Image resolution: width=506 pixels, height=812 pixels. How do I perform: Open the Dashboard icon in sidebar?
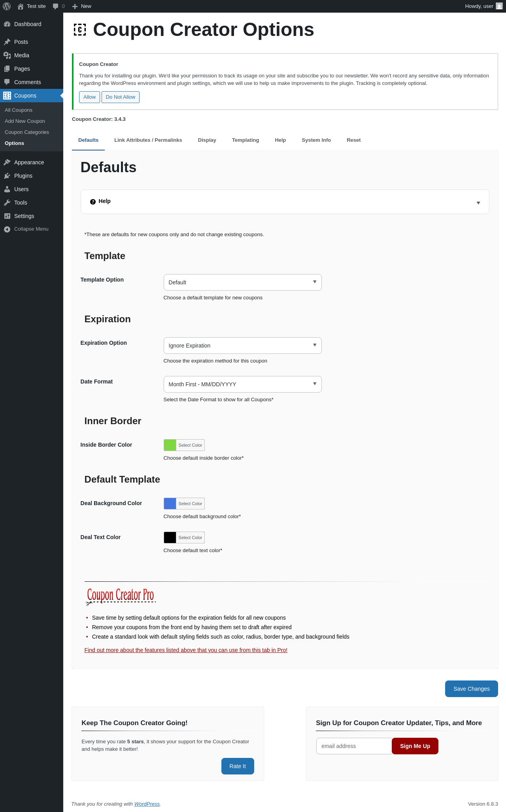tap(7, 24)
